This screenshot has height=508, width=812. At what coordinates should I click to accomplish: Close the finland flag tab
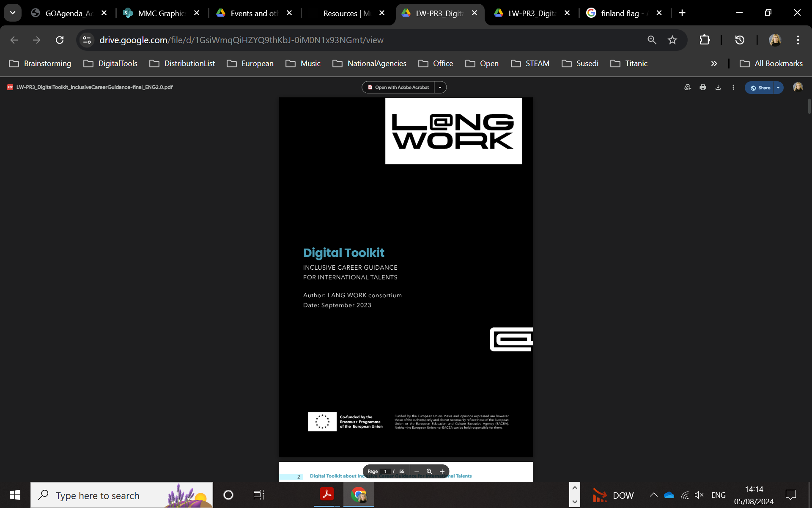(659, 13)
